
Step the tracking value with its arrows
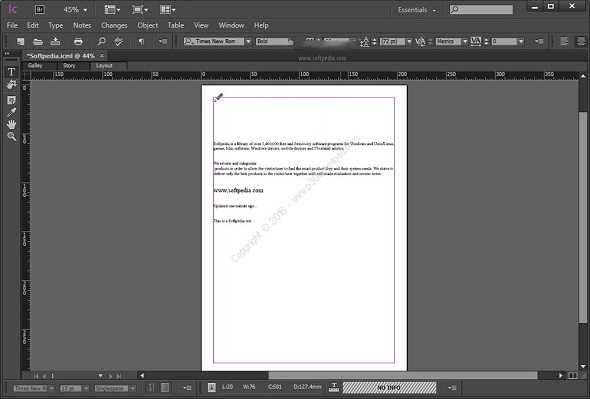pos(486,41)
